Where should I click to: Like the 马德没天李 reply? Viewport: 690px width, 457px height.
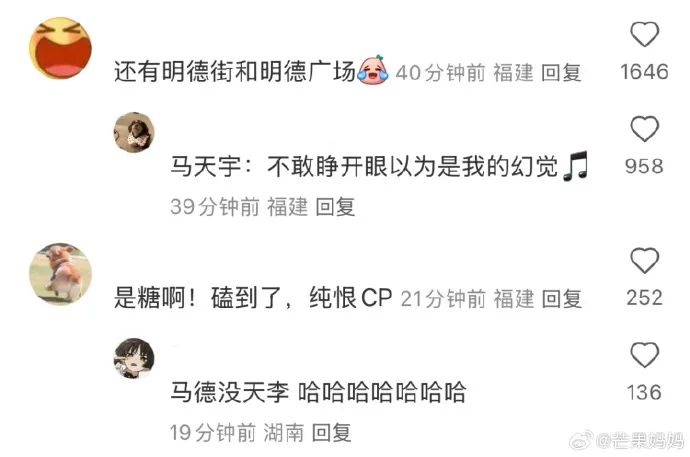[644, 355]
